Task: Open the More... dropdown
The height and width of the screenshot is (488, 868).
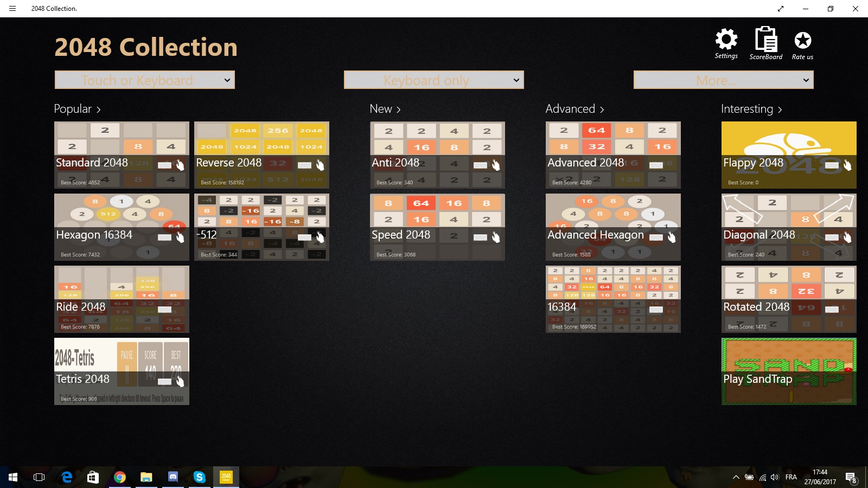Action: (x=723, y=80)
